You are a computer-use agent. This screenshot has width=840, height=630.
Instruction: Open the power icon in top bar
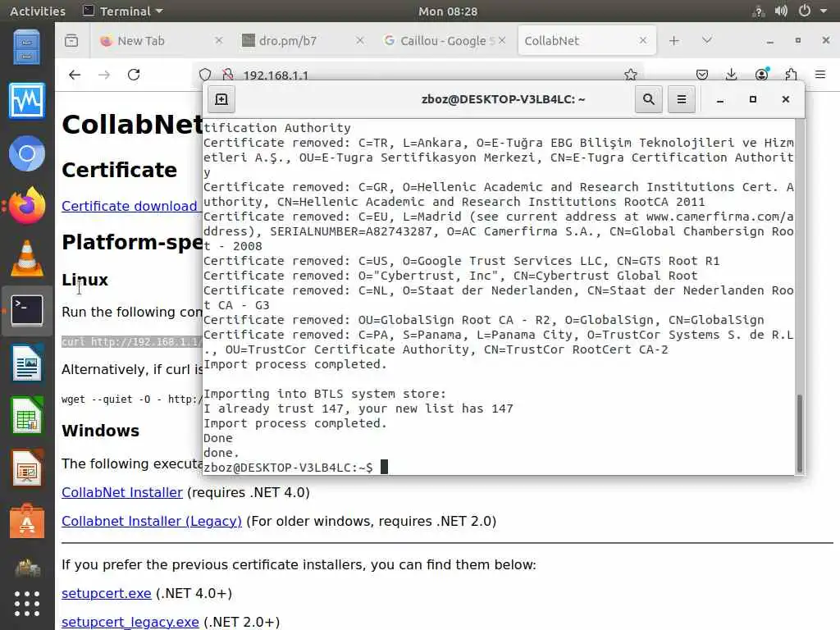[804, 11]
